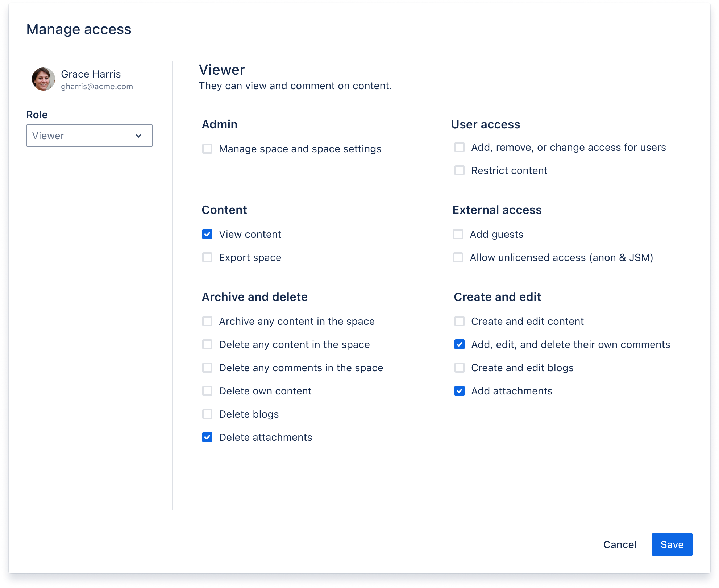The height and width of the screenshot is (588, 719).
Task: Enable Add guests checkbox
Action: tap(458, 234)
